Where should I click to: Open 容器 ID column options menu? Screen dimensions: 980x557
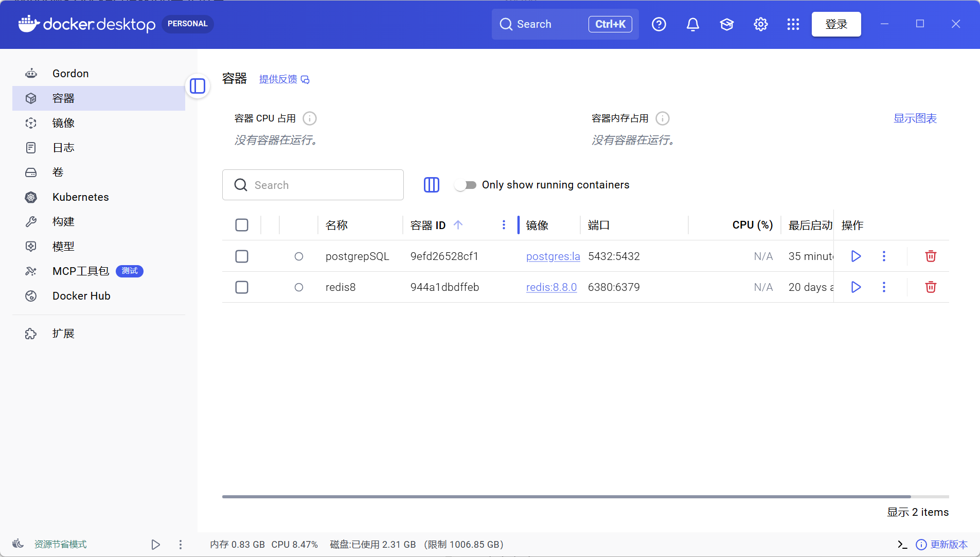point(504,225)
